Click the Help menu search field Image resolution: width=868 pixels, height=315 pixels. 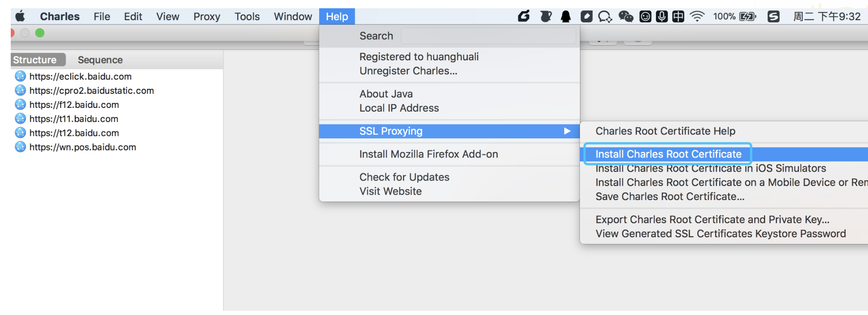coord(489,36)
